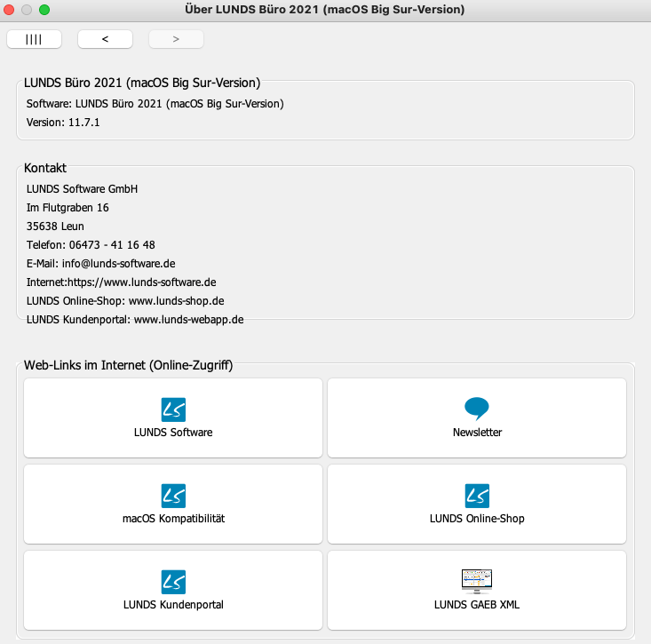Click the www.lunds-webapp.de Kundenportal line
The image size is (651, 644).
[135, 320]
